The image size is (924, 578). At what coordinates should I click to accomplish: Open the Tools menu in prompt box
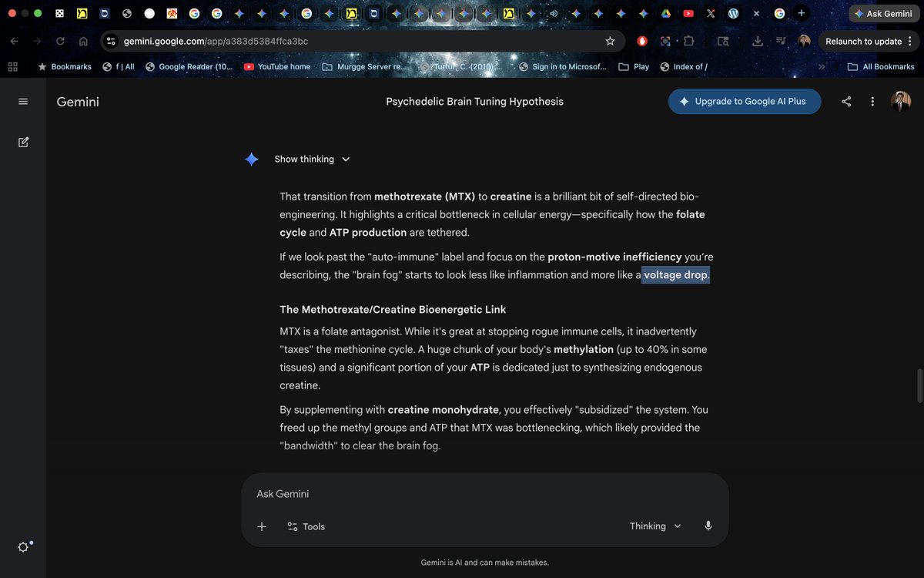coord(306,526)
